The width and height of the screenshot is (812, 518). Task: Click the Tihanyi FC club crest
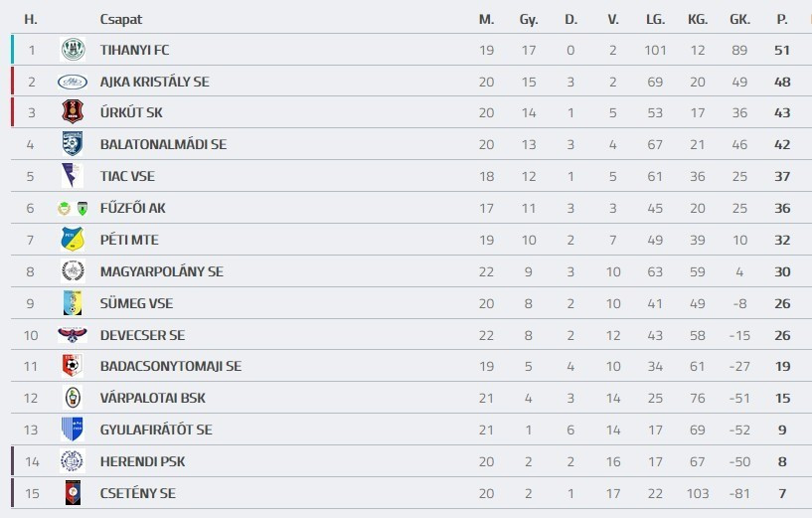click(x=73, y=50)
